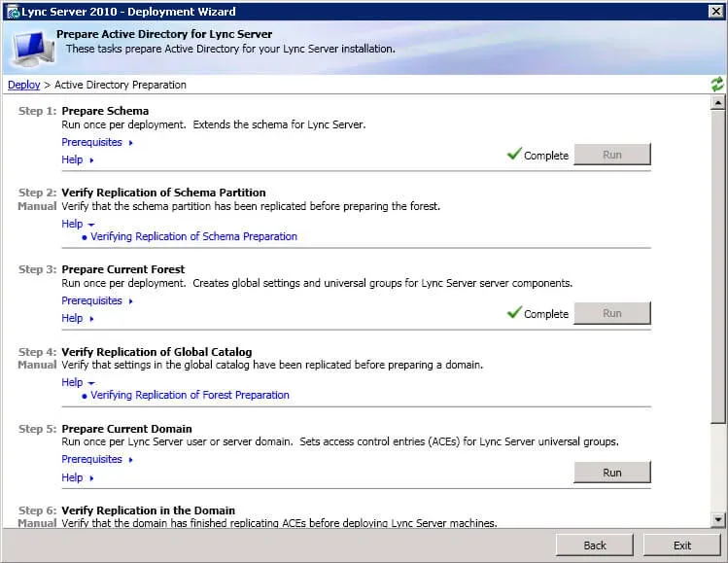Run the Prepare Current Domain step
This screenshot has width=728, height=563.
point(612,473)
